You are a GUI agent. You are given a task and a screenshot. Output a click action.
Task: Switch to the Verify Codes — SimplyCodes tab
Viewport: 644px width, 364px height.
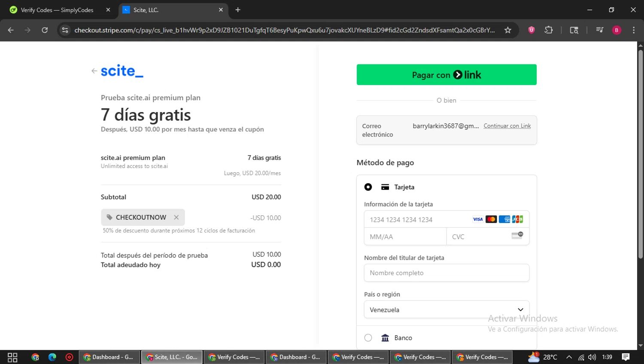(57, 10)
